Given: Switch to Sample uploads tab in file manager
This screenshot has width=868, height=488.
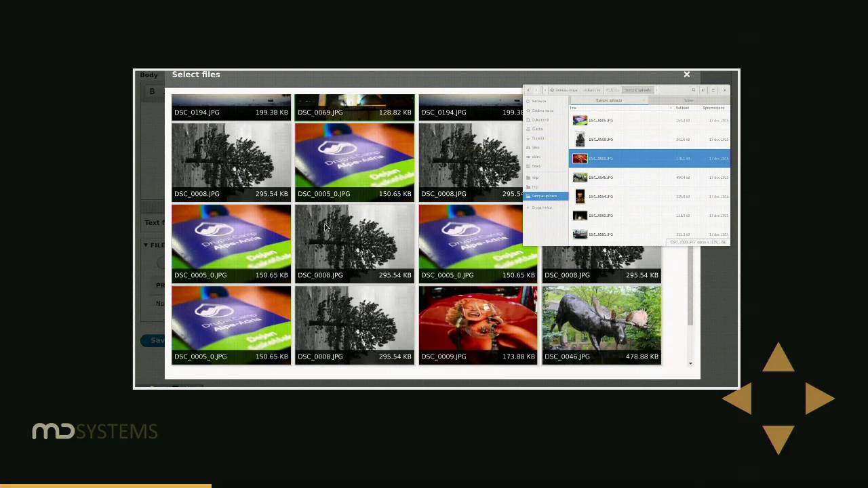Looking at the screenshot, I should (608, 100).
